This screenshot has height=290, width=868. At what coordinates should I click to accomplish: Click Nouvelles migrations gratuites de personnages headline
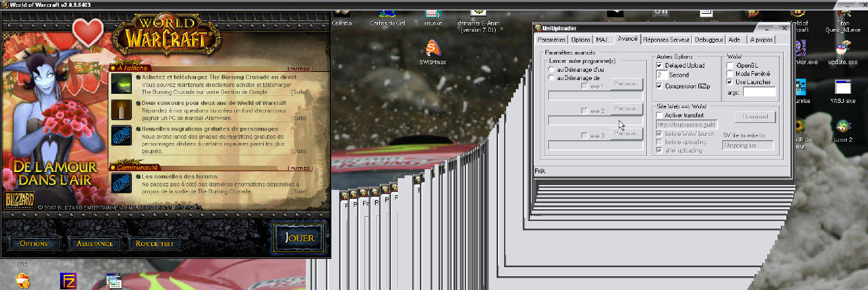point(210,128)
